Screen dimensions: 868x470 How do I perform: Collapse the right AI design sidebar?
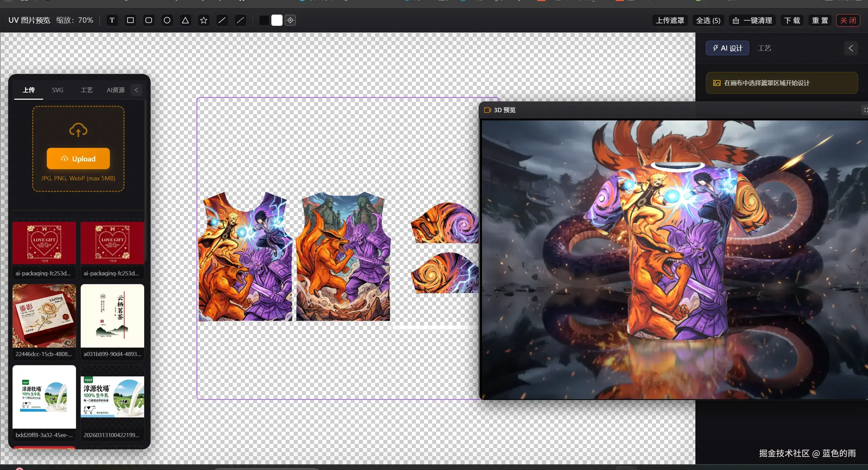tap(851, 48)
